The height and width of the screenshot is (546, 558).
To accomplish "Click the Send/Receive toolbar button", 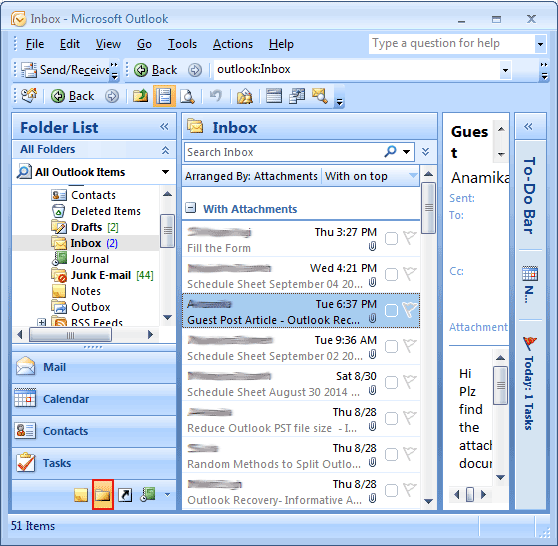I will tap(65, 69).
